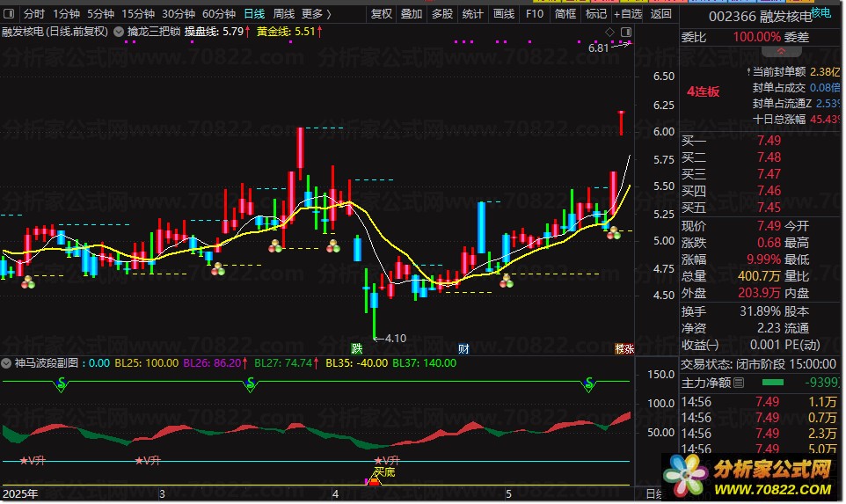Click the 4.10 low price label
Viewport: 846px width, 504px height.
[x=396, y=339]
